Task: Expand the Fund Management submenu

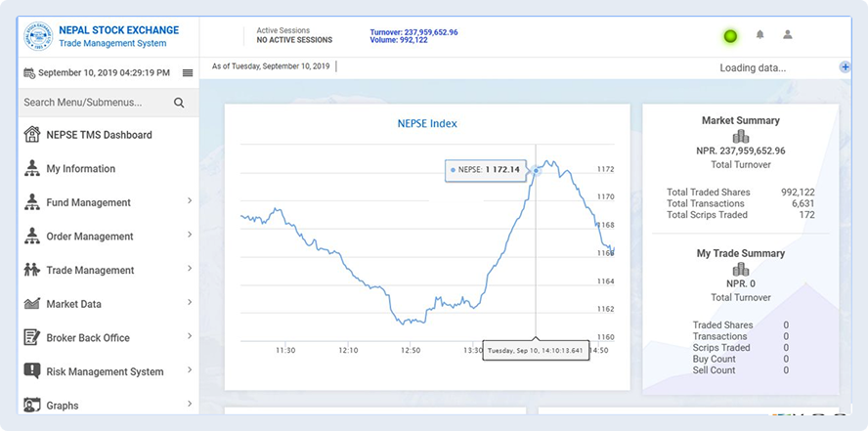Action: click(189, 202)
